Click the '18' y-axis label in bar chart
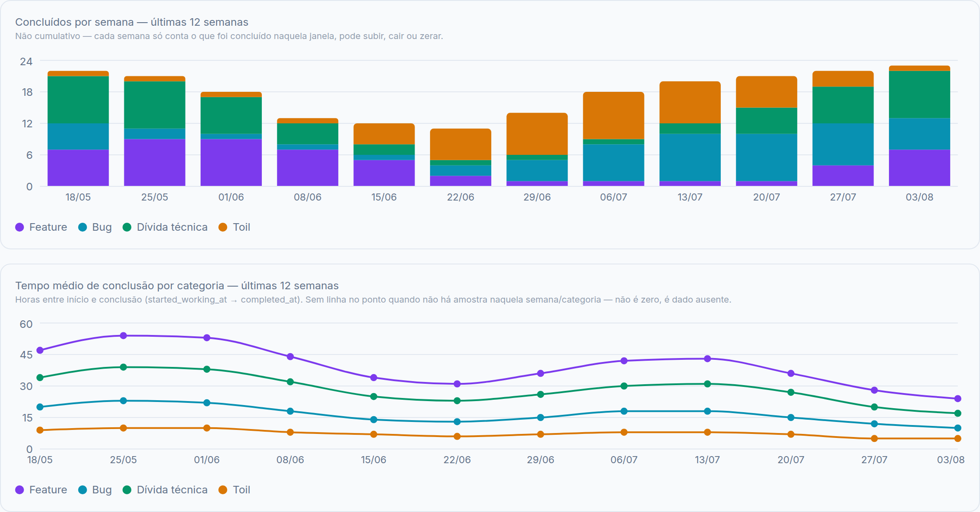The width and height of the screenshot is (980, 512). coord(27,92)
